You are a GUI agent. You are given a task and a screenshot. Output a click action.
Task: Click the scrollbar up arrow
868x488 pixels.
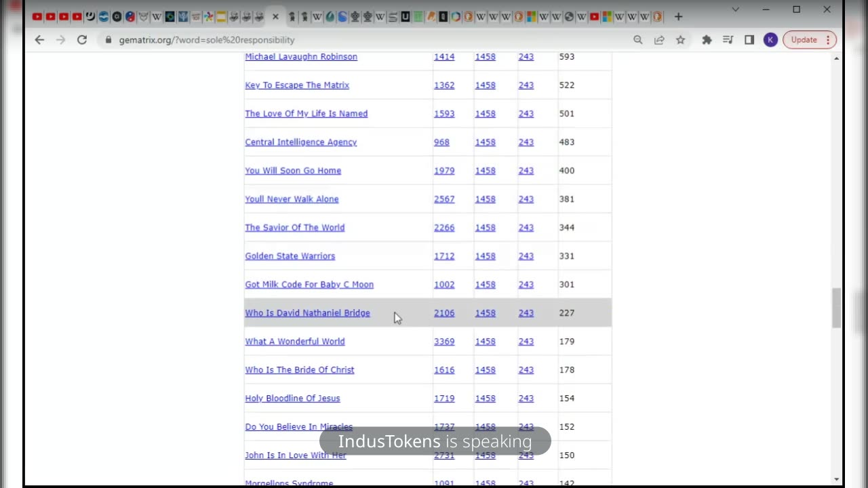(836, 58)
